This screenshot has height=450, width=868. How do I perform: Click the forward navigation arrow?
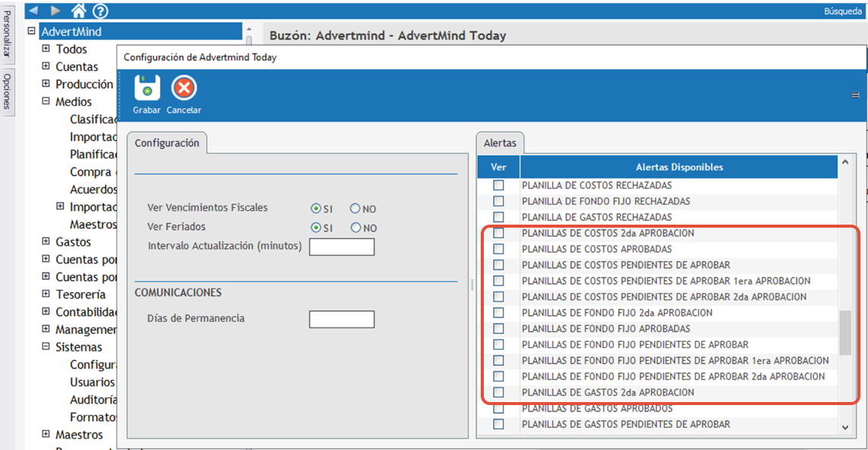[x=56, y=10]
